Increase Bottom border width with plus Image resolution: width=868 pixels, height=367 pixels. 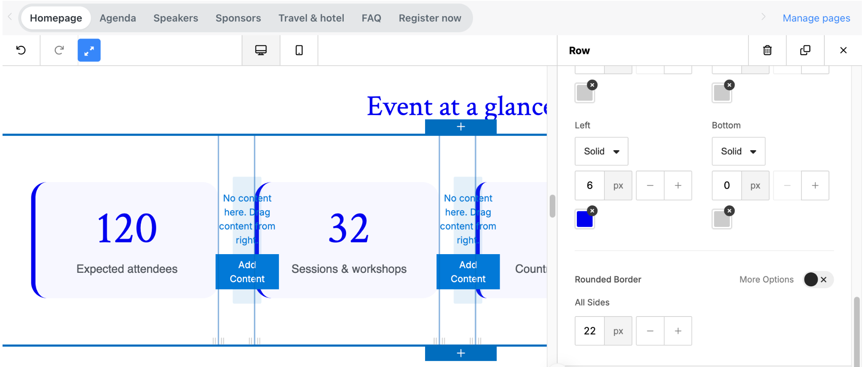point(815,185)
